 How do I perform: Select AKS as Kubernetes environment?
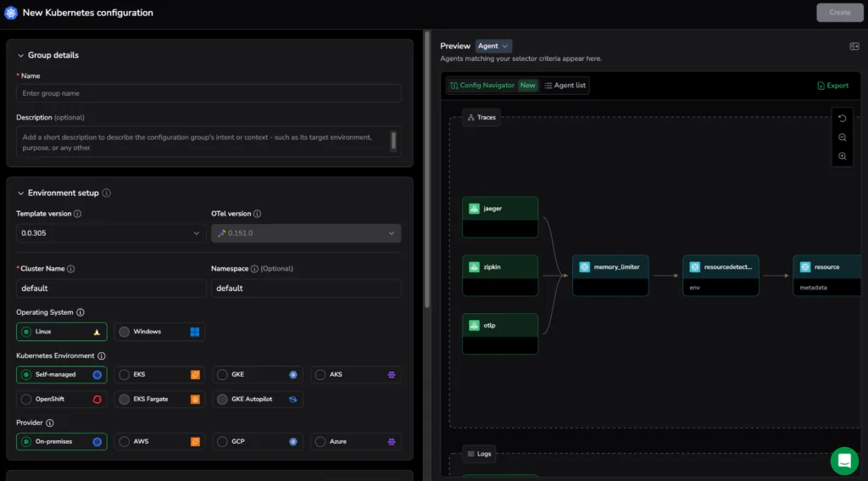click(x=355, y=375)
